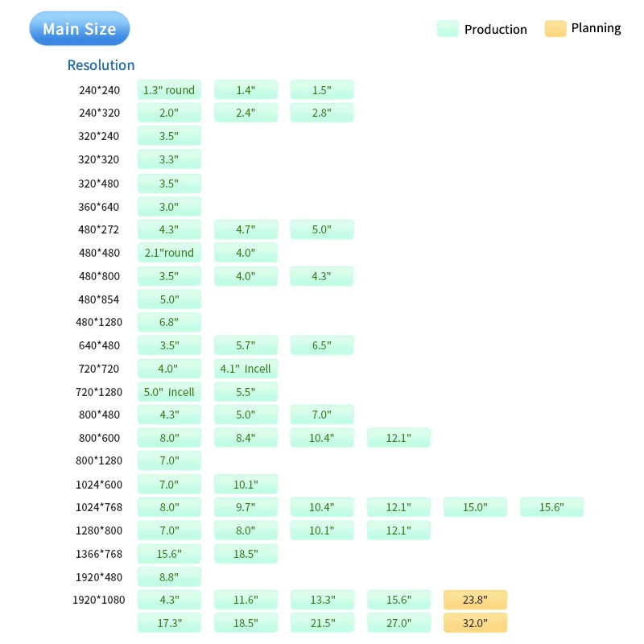Choose the 4.1" incell size

[246, 369]
